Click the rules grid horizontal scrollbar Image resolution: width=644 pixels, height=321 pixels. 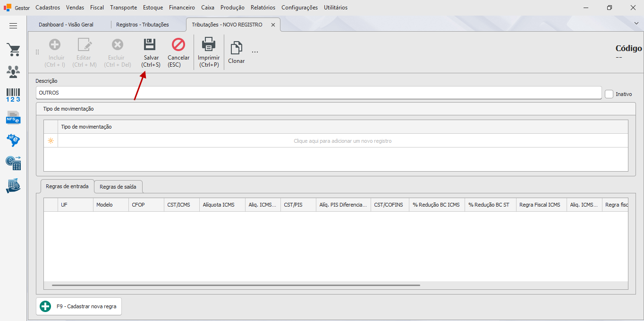click(x=236, y=285)
